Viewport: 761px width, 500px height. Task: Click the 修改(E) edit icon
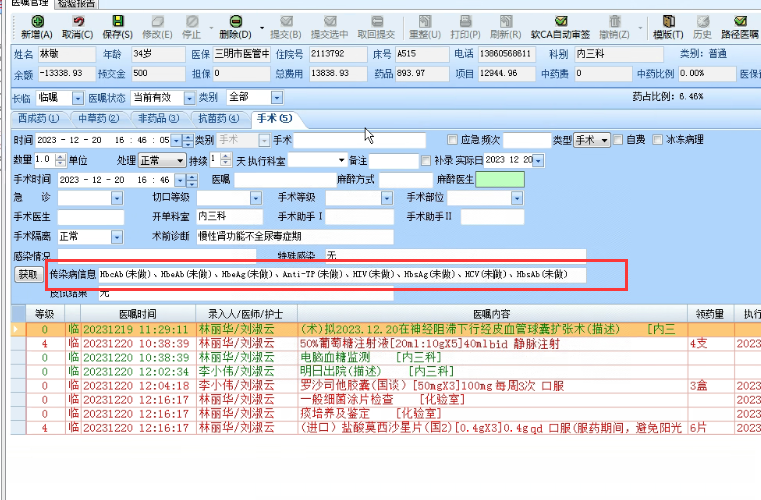[157, 21]
